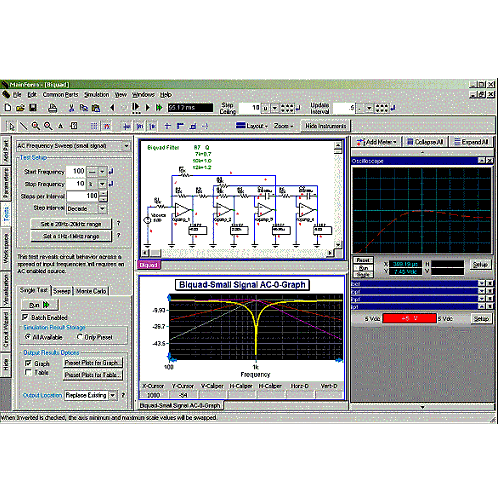The width and height of the screenshot is (500, 500).
Task: Open the Simulation menu
Action: [96, 95]
